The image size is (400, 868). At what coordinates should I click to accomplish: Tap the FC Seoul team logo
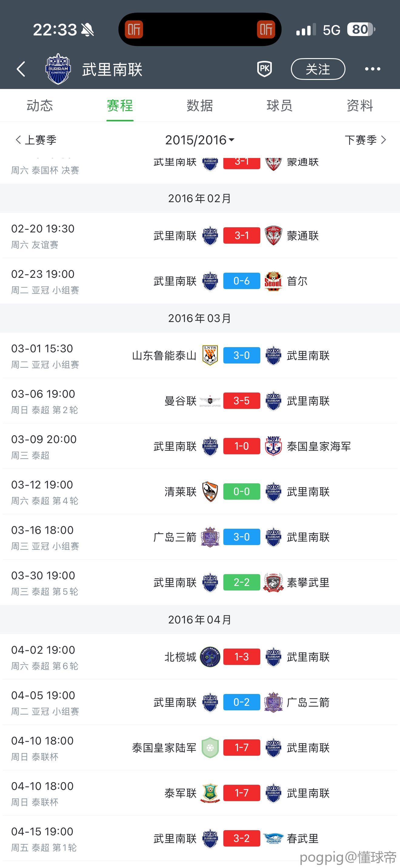point(273,281)
